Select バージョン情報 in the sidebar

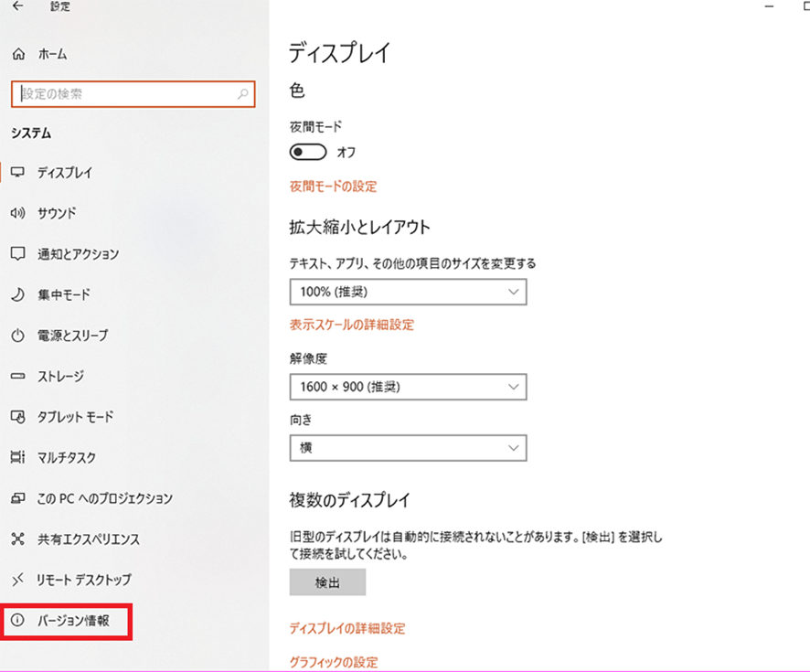click(x=73, y=621)
